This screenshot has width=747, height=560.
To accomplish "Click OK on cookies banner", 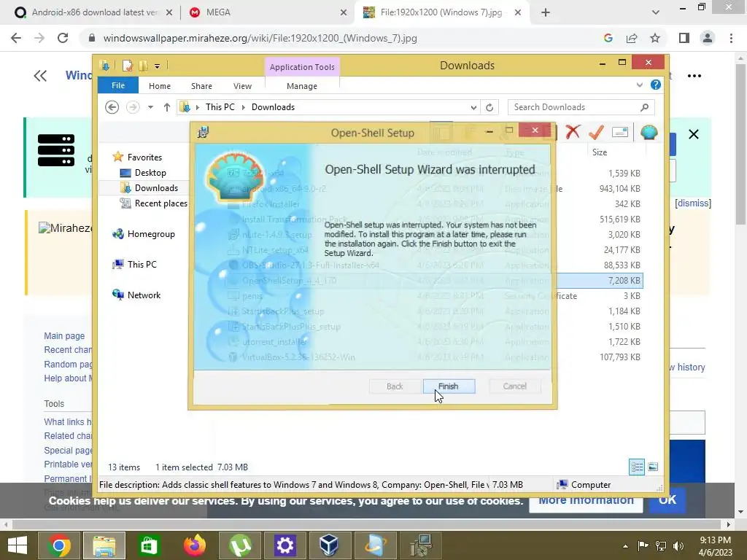I will point(667,499).
